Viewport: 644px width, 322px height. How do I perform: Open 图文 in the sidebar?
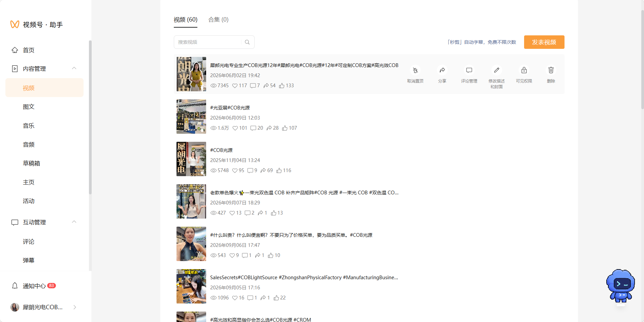[x=29, y=107]
